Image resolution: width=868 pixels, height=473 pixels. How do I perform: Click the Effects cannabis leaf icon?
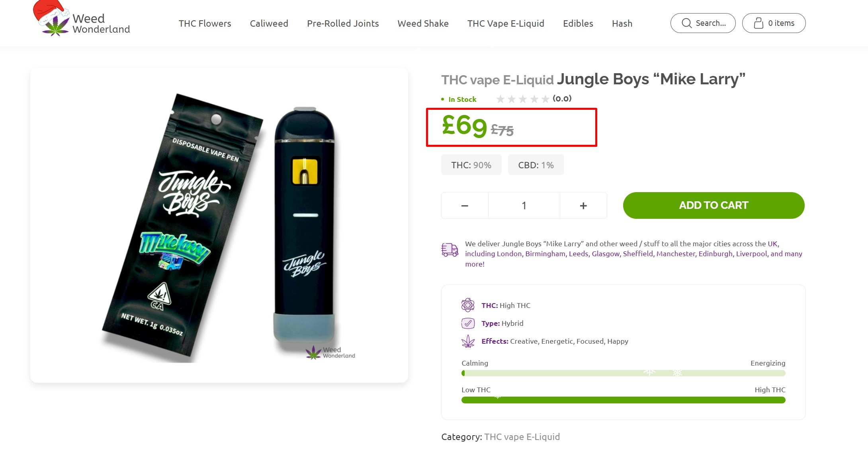click(x=468, y=341)
